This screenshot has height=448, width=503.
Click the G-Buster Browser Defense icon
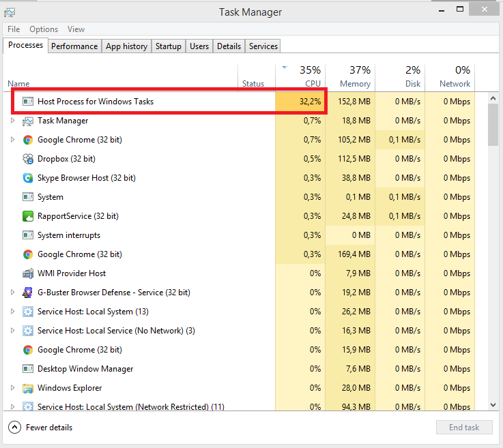click(x=28, y=293)
